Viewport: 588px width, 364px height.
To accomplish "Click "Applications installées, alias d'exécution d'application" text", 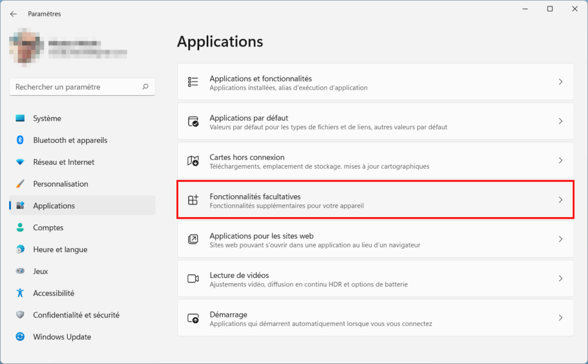I will coord(288,88).
